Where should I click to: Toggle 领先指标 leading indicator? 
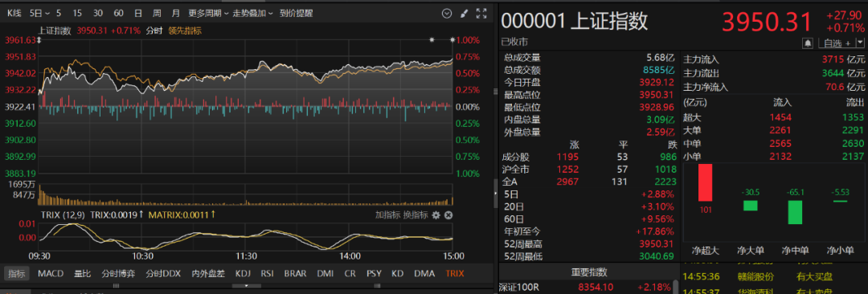(185, 31)
